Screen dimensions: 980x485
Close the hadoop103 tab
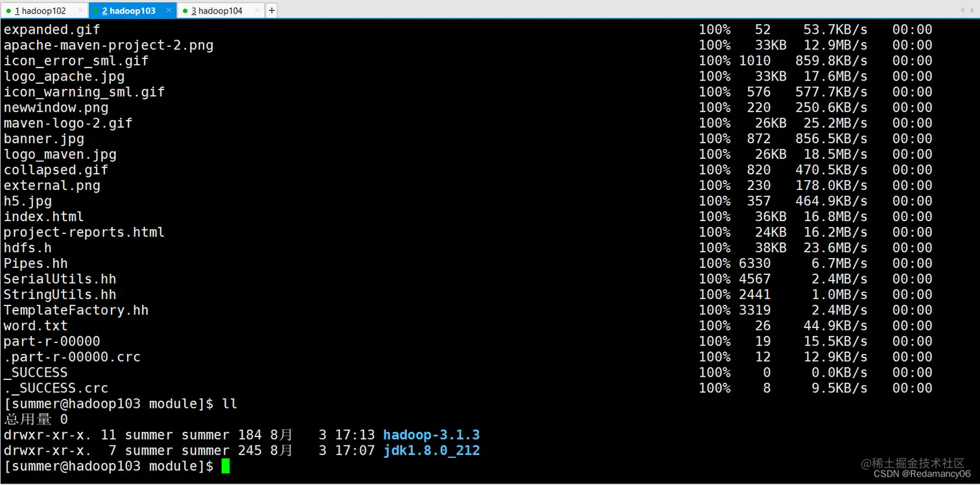point(169,10)
